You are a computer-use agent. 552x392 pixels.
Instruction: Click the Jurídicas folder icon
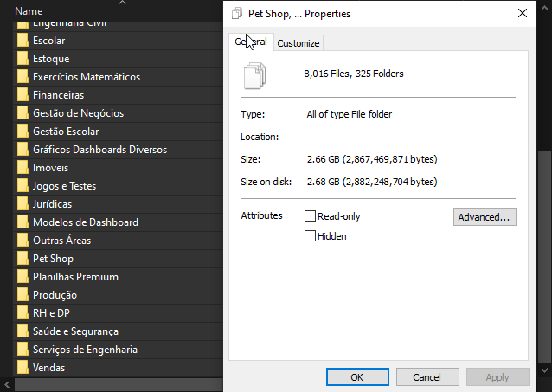[x=22, y=204]
